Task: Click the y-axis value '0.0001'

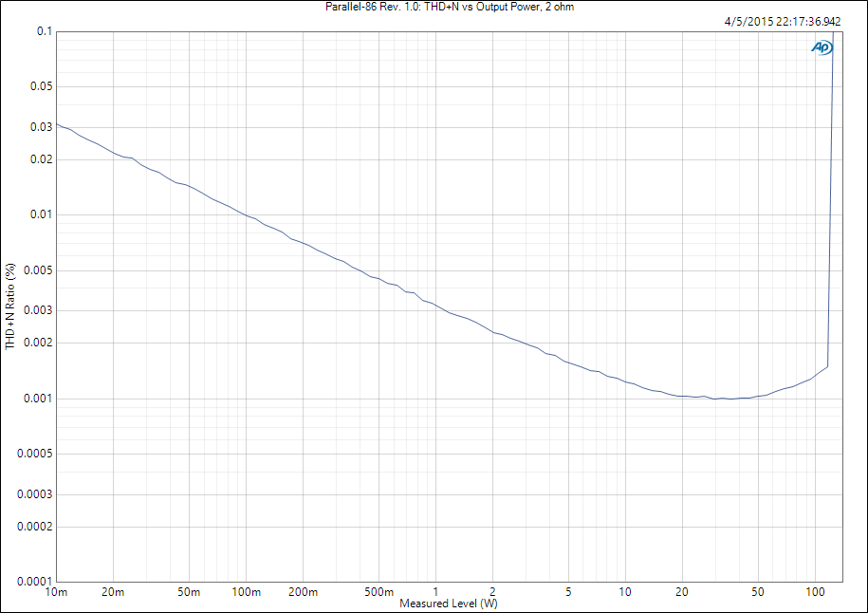Action: (x=35, y=582)
